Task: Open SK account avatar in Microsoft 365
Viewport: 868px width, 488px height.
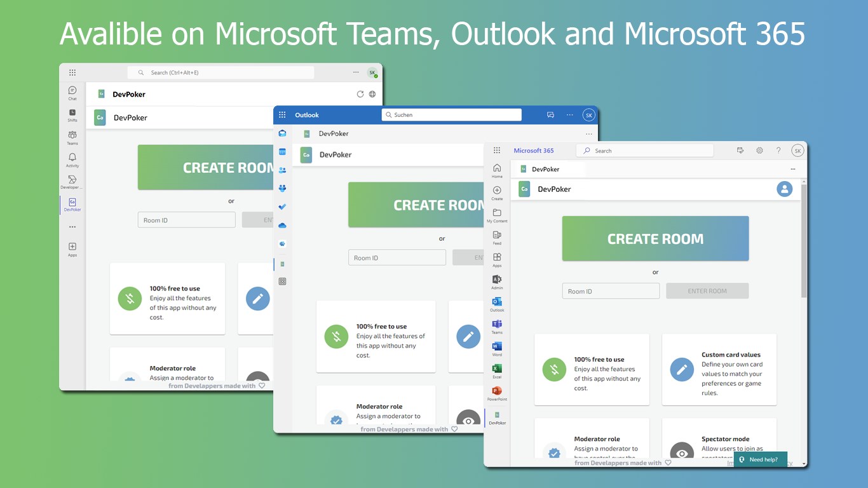Action: 797,151
